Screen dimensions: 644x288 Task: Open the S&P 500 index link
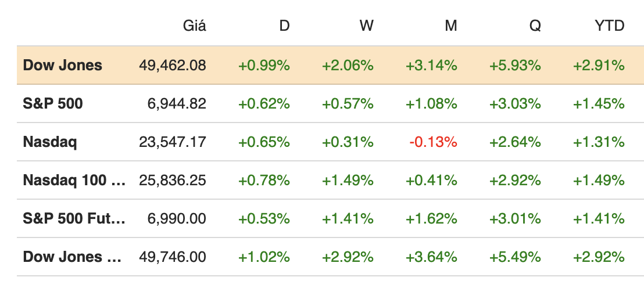click(53, 103)
